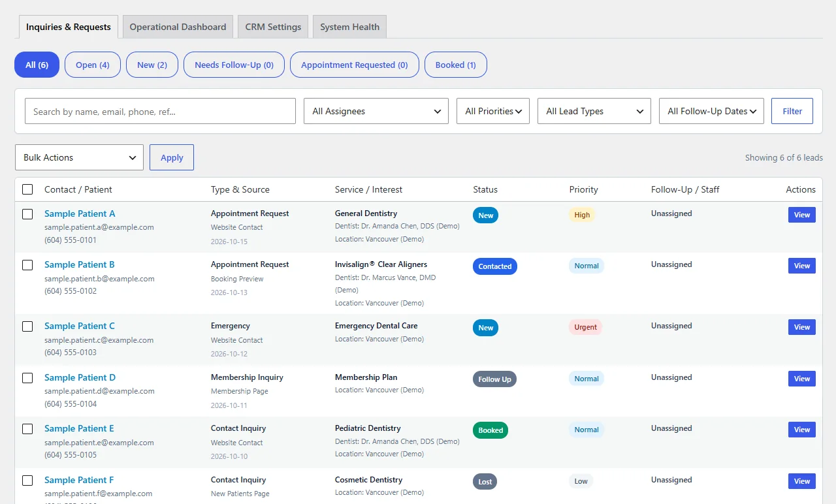Select Appointment Requested (0) filter pill
The height and width of the screenshot is (504, 836).
coord(355,65)
